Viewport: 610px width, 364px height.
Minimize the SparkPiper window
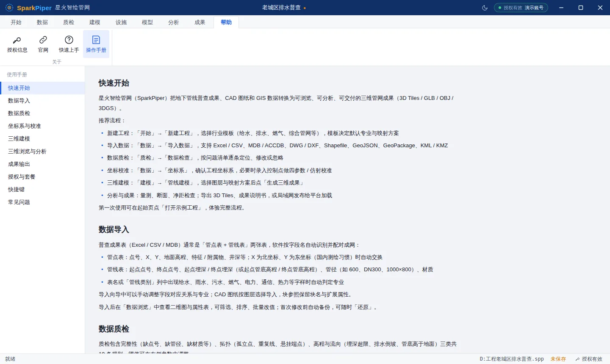561,8
